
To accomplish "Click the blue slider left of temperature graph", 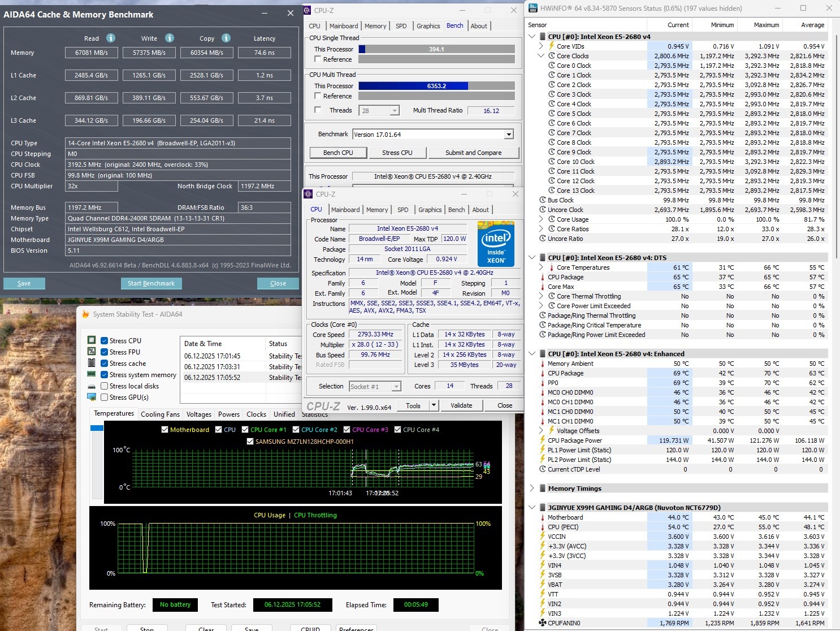I will (x=97, y=429).
